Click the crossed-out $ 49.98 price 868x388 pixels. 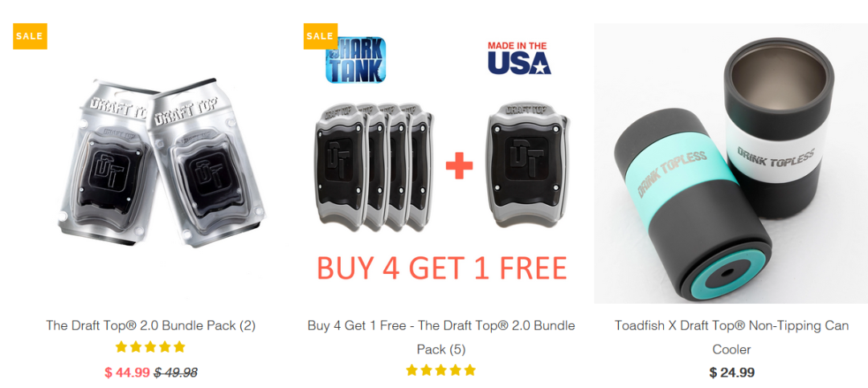click(175, 373)
